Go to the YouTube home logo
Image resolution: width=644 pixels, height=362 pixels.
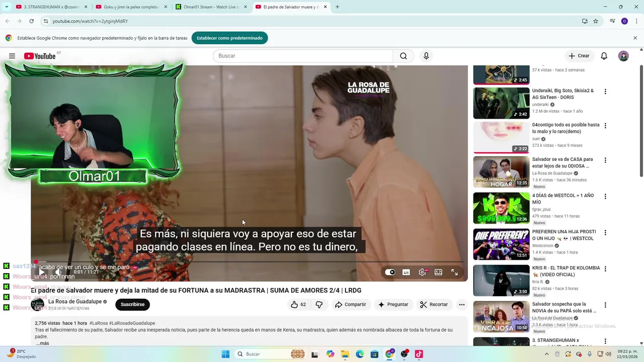click(40, 56)
